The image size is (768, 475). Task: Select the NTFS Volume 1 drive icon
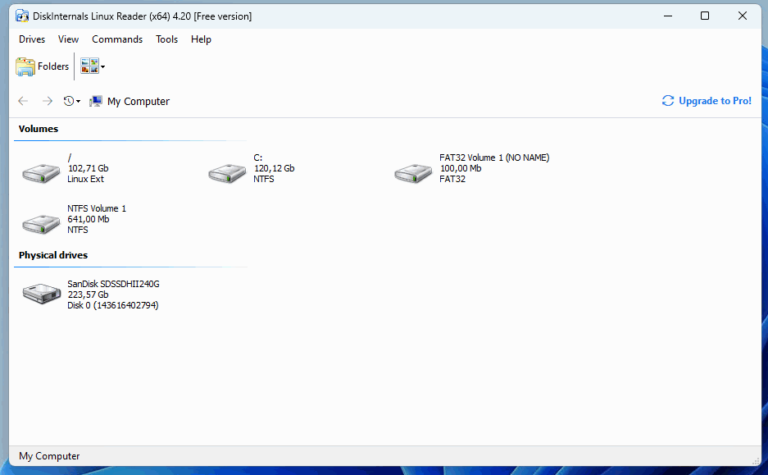pyautogui.click(x=41, y=223)
